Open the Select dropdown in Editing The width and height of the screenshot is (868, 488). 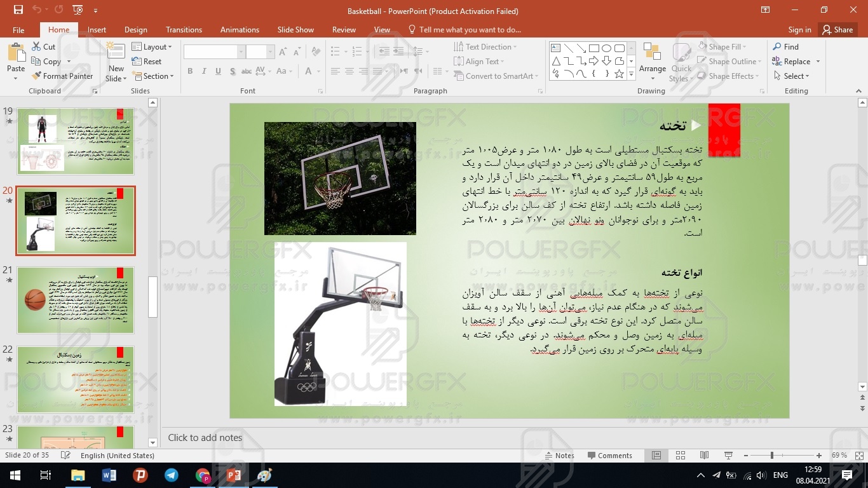792,76
